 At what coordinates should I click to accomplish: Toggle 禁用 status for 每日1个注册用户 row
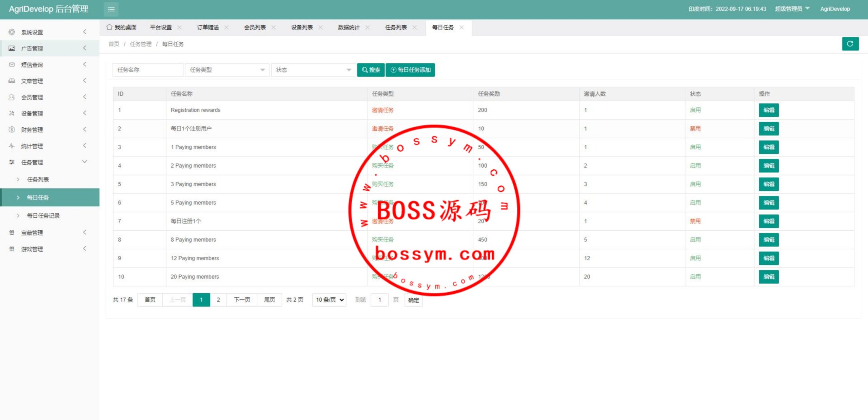point(696,128)
